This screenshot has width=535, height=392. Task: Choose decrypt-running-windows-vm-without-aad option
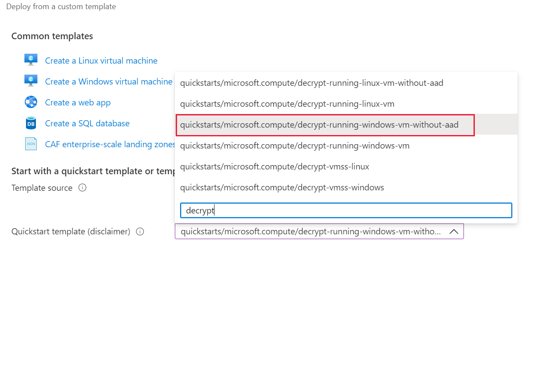coord(346,125)
